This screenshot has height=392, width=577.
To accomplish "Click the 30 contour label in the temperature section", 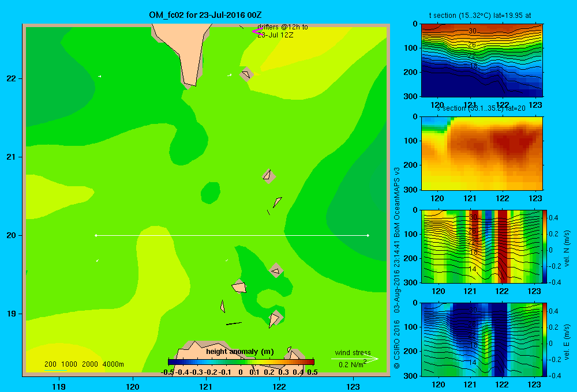I will [473, 31].
